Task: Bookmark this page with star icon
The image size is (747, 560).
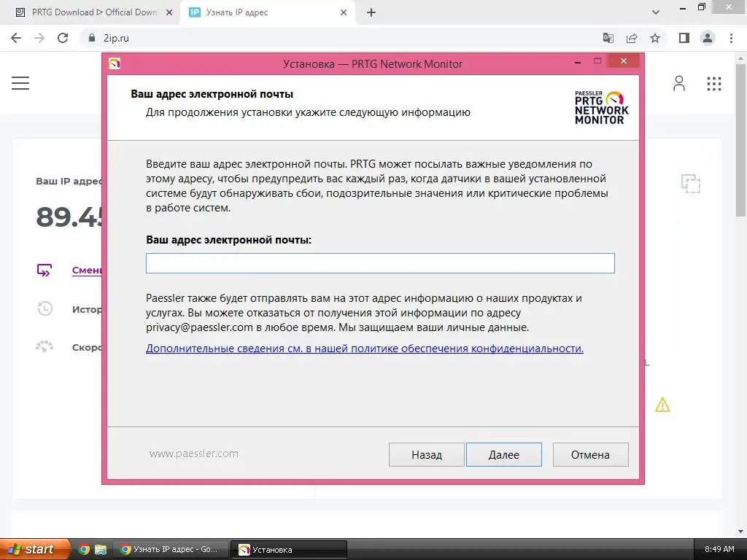Action: tap(655, 38)
